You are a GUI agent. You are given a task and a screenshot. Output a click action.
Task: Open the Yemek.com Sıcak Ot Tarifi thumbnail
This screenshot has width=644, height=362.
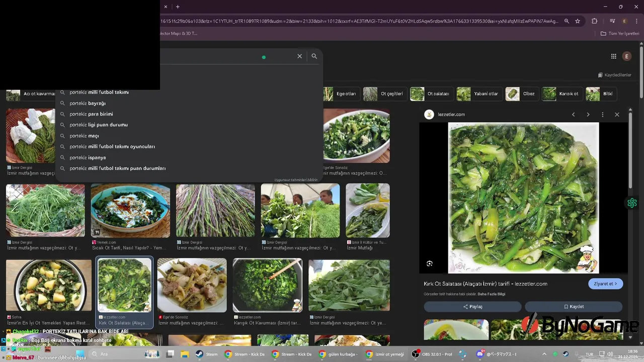pos(130,211)
